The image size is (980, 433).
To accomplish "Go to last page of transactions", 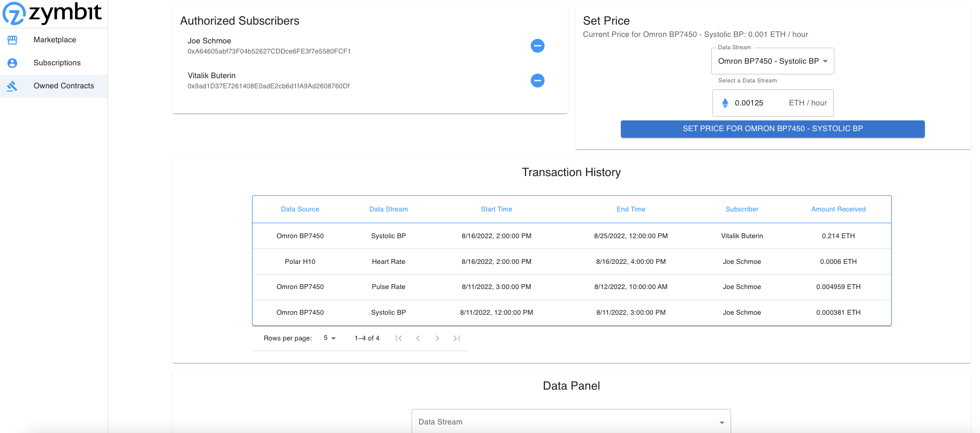I will point(457,338).
